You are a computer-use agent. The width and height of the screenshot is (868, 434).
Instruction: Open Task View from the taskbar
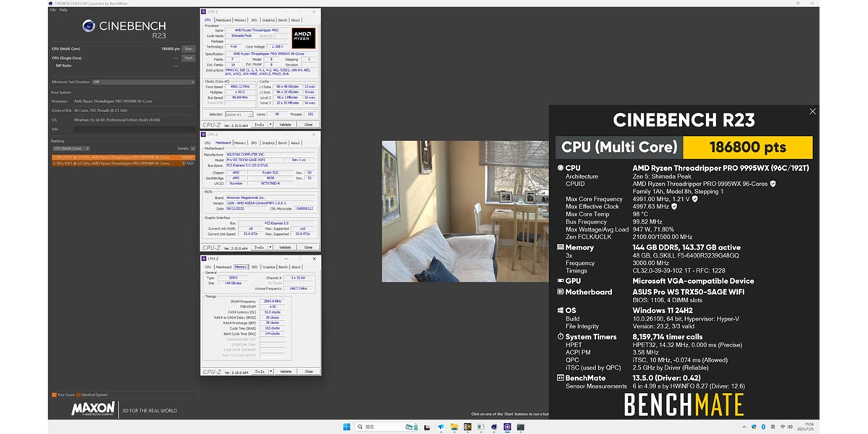click(427, 427)
